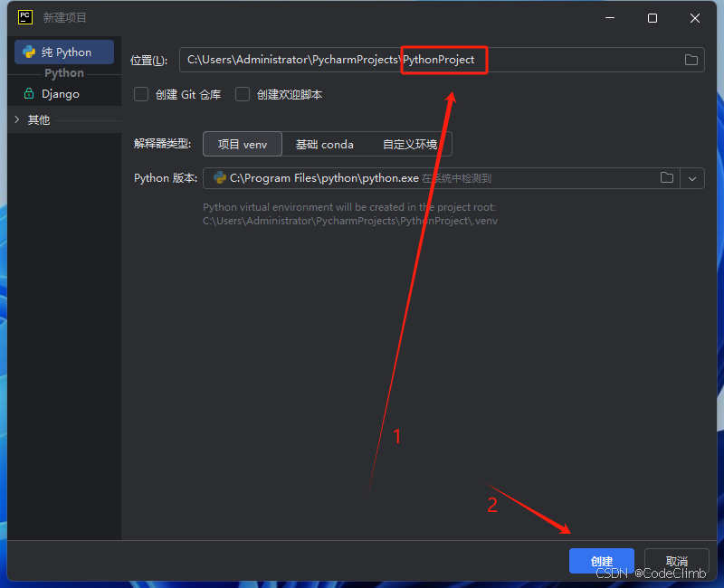Enable the 创建 Git 仓库 checkbox
Viewport: 724px width, 588px height.
[x=141, y=95]
